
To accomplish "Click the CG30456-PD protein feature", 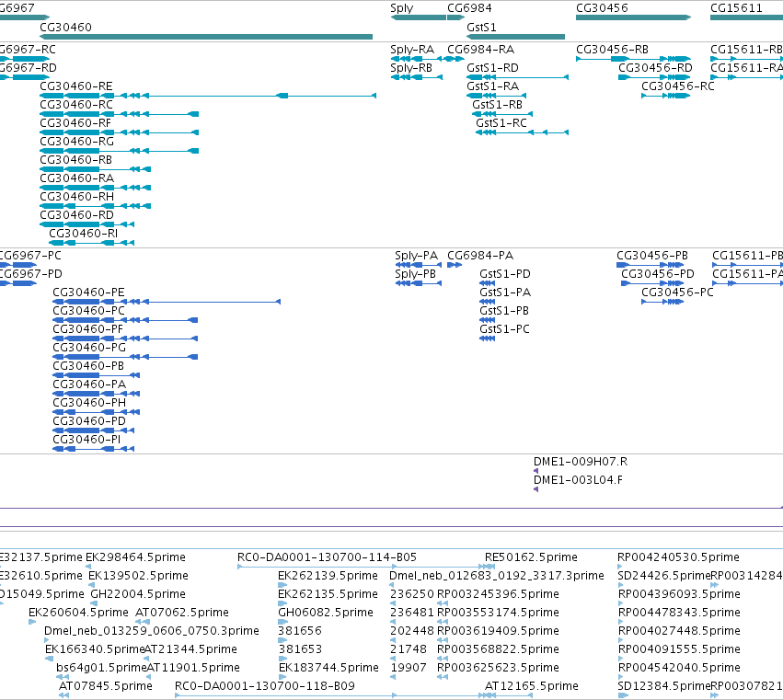I will pos(652,283).
